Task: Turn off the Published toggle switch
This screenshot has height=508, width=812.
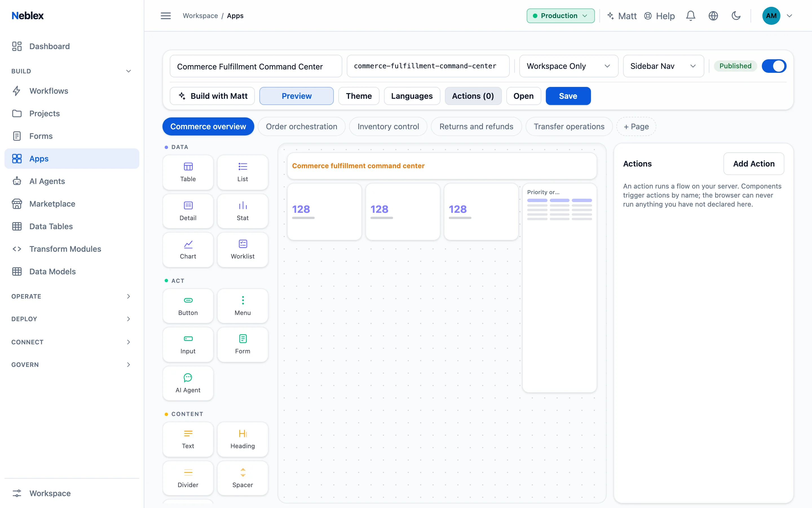Action: [x=774, y=66]
